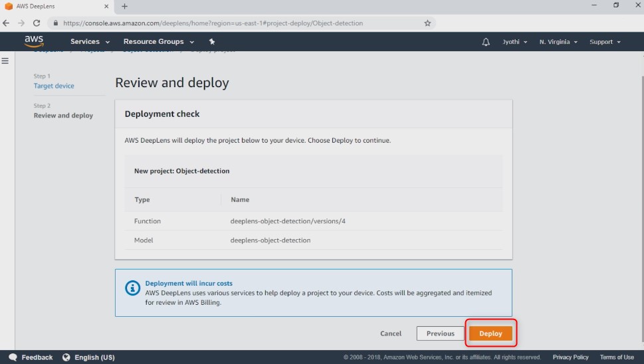Open Terms of Use link

pyautogui.click(x=617, y=357)
